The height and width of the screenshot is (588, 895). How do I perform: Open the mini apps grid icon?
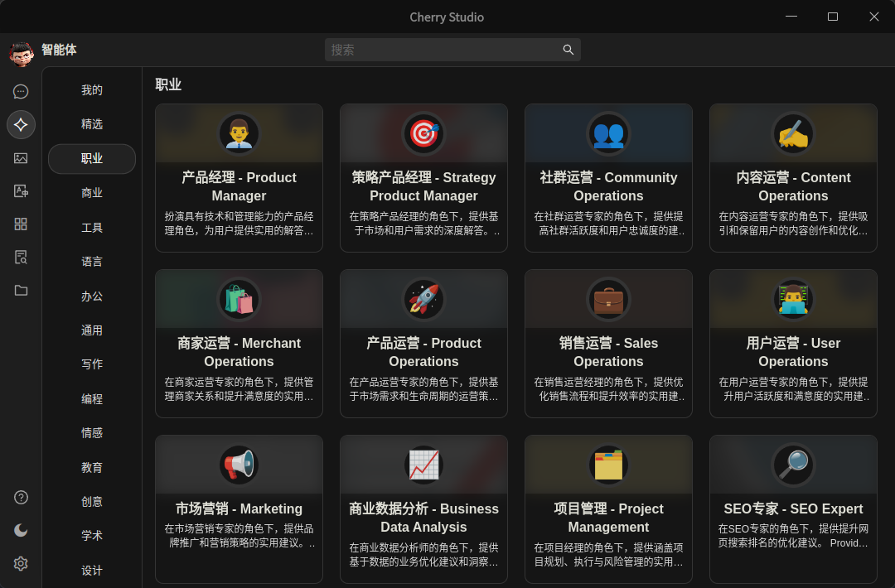coord(21,224)
